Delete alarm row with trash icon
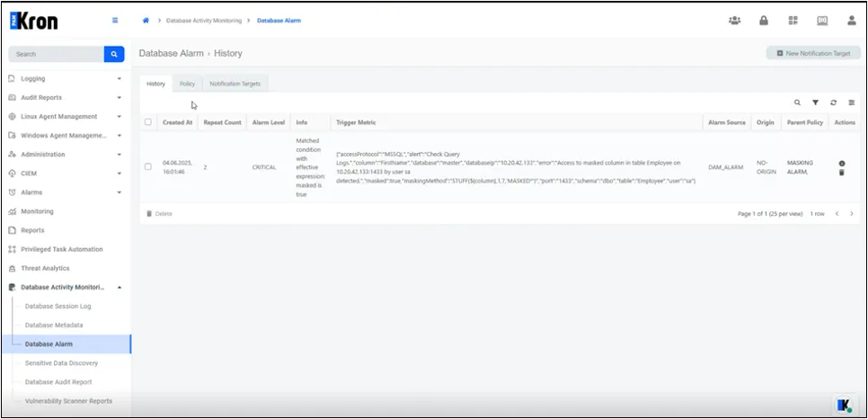Viewport: 868px width, 419px height. pos(842,173)
